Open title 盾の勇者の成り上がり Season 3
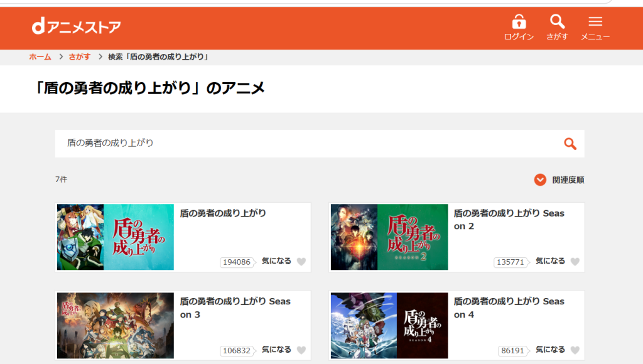Viewport: 643px width, 364px height. pyautogui.click(x=235, y=308)
